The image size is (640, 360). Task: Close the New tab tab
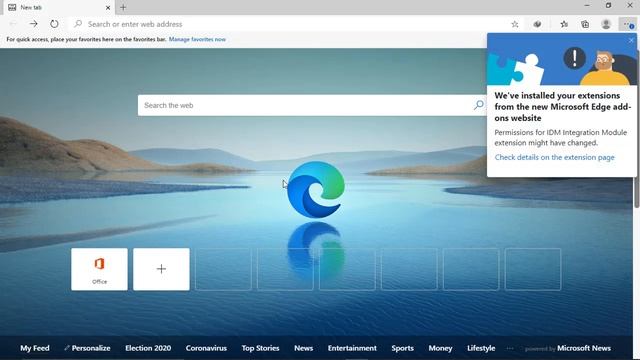point(108,7)
